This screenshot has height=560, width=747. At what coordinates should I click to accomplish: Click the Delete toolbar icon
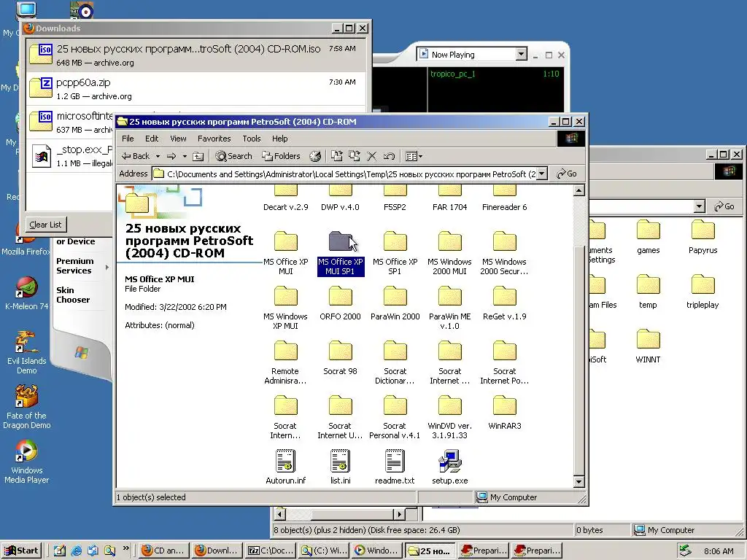pos(371,156)
